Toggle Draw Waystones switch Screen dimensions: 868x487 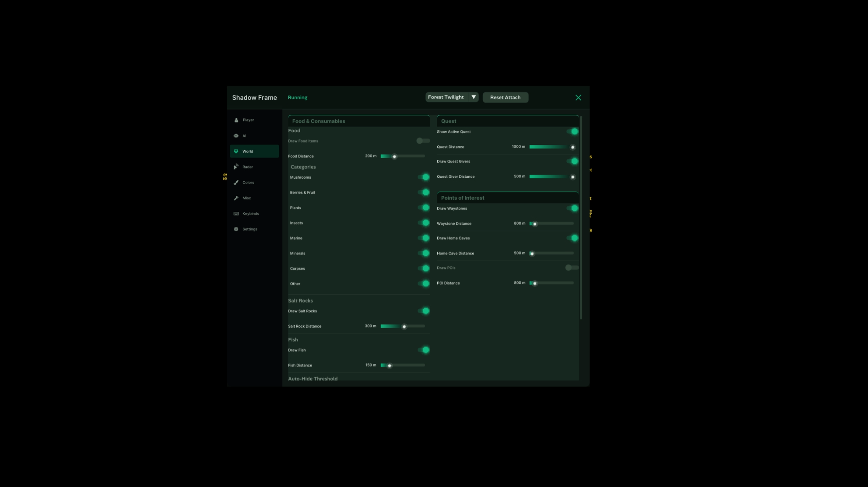point(572,208)
